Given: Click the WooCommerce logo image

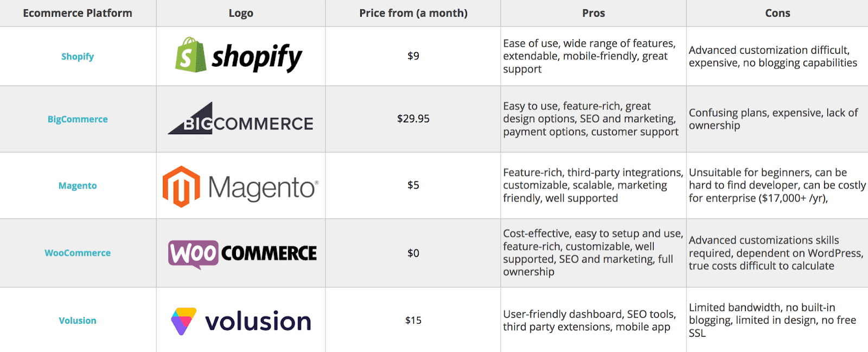Looking at the screenshot, I should pyautogui.click(x=242, y=254).
